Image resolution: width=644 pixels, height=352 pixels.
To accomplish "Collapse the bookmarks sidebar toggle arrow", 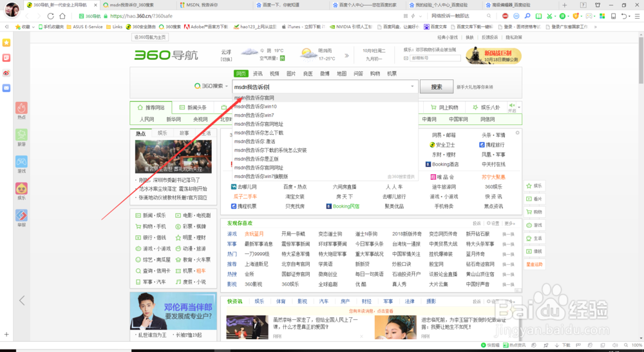I will pos(6,26).
